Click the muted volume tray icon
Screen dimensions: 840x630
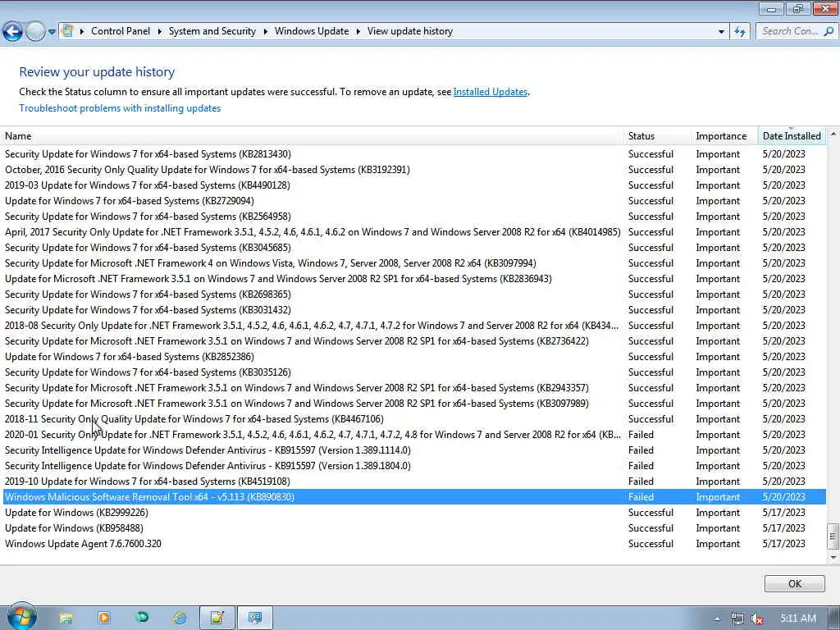756,619
